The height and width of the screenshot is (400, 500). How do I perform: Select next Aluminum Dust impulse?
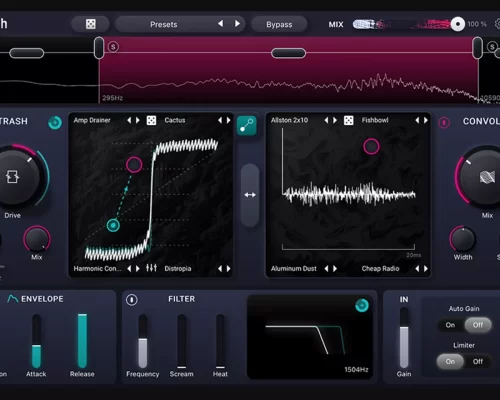[335, 268]
